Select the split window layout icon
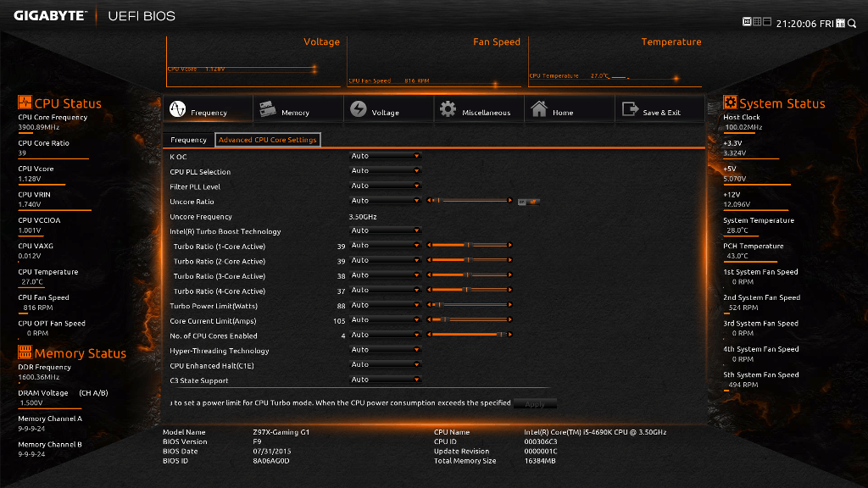The image size is (868, 488). tap(767, 21)
